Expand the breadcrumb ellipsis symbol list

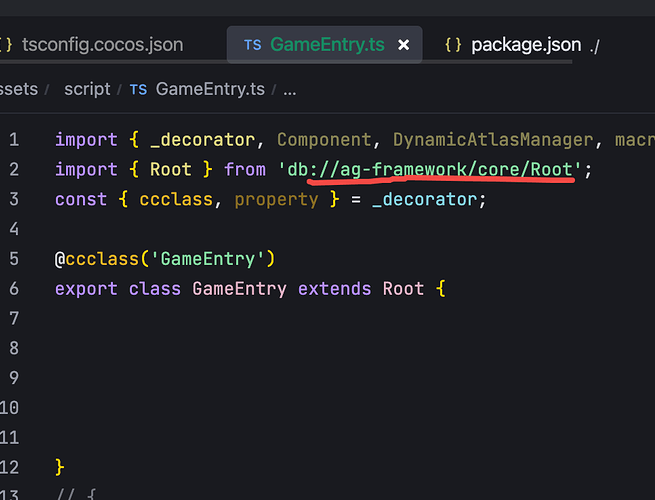[x=290, y=89]
